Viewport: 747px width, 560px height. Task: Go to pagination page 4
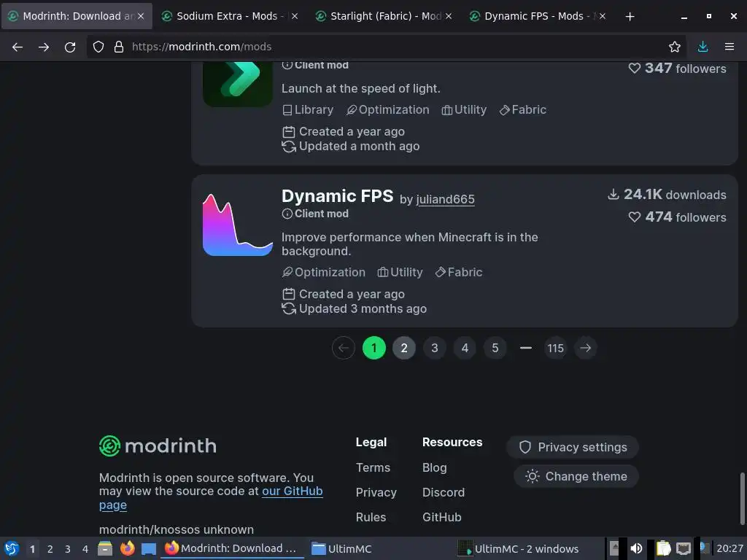pyautogui.click(x=465, y=348)
